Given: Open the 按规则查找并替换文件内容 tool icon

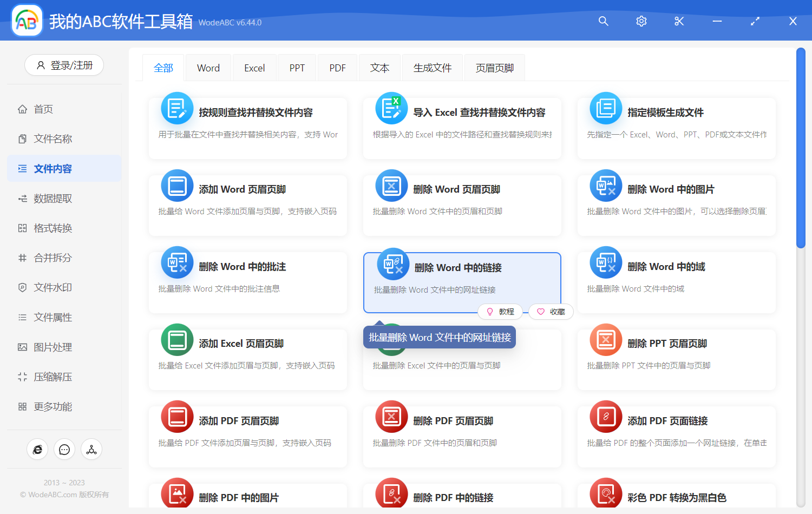Looking at the screenshot, I should tap(176, 108).
